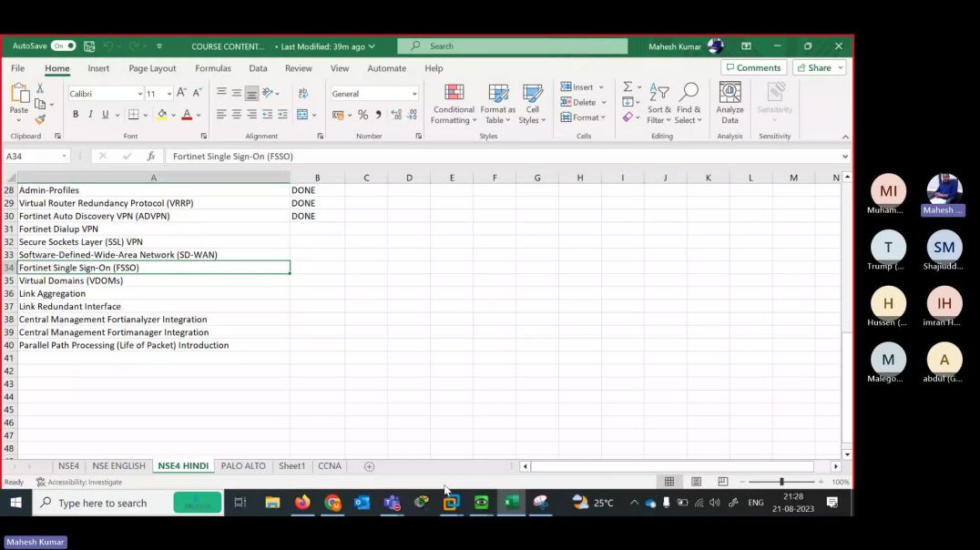Open the Format cells menu

click(x=583, y=117)
